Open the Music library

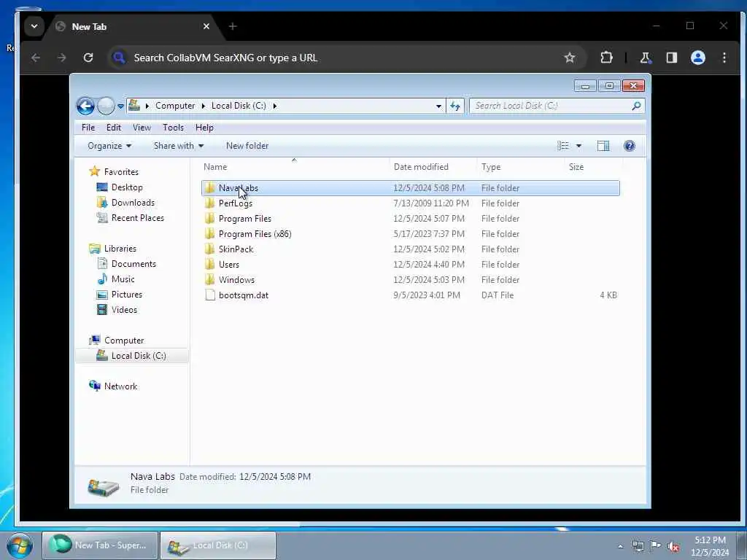click(123, 279)
